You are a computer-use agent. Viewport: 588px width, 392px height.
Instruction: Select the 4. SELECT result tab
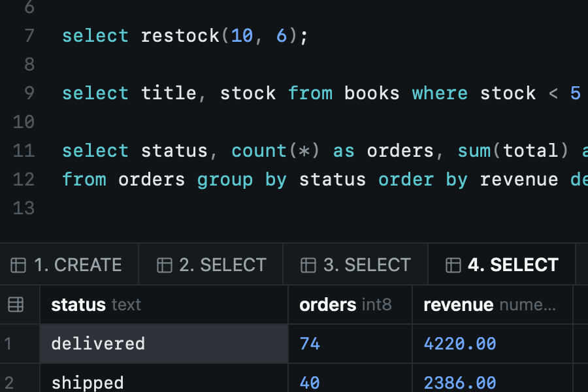[x=501, y=265]
